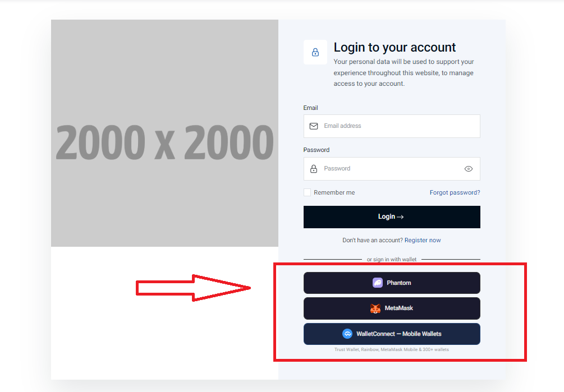Image resolution: width=564 pixels, height=392 pixels.
Task: Click the Phantom ghost logo icon
Action: point(377,283)
